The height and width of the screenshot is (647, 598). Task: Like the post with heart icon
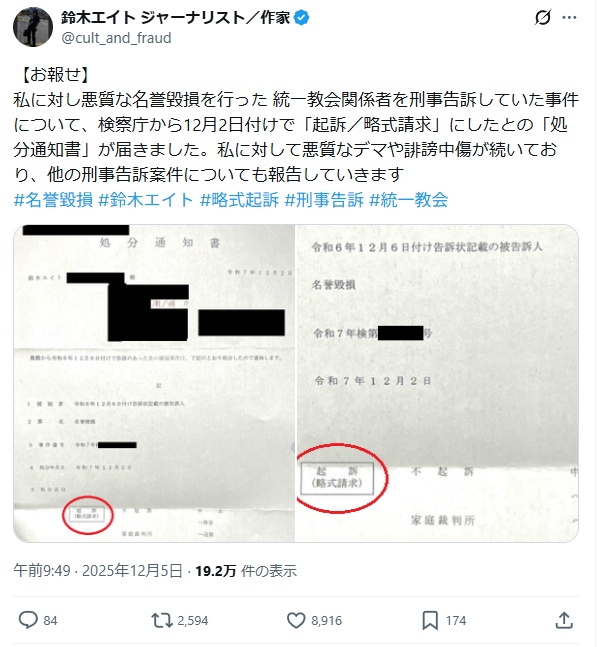tap(296, 621)
